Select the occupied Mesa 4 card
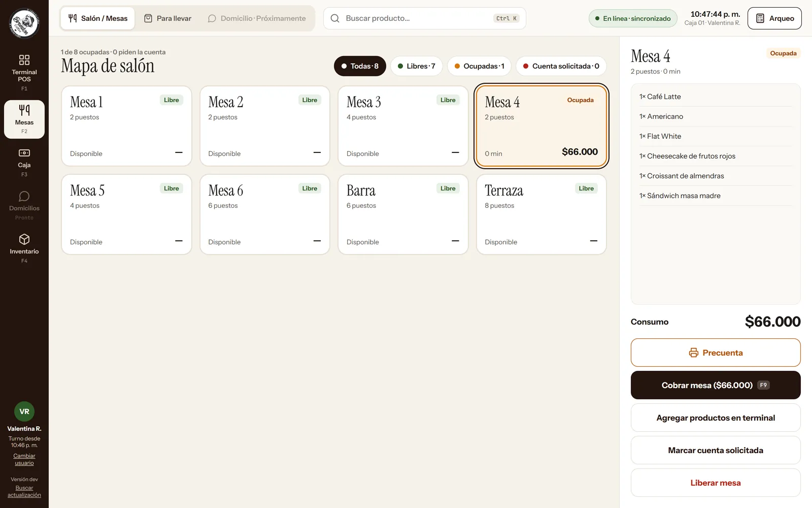812x508 pixels. pyautogui.click(x=542, y=126)
